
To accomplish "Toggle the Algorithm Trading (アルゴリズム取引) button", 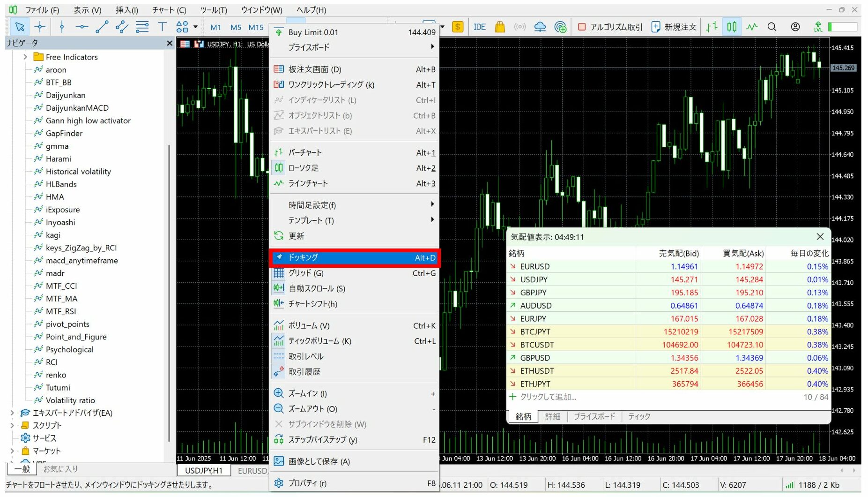I will [x=610, y=27].
